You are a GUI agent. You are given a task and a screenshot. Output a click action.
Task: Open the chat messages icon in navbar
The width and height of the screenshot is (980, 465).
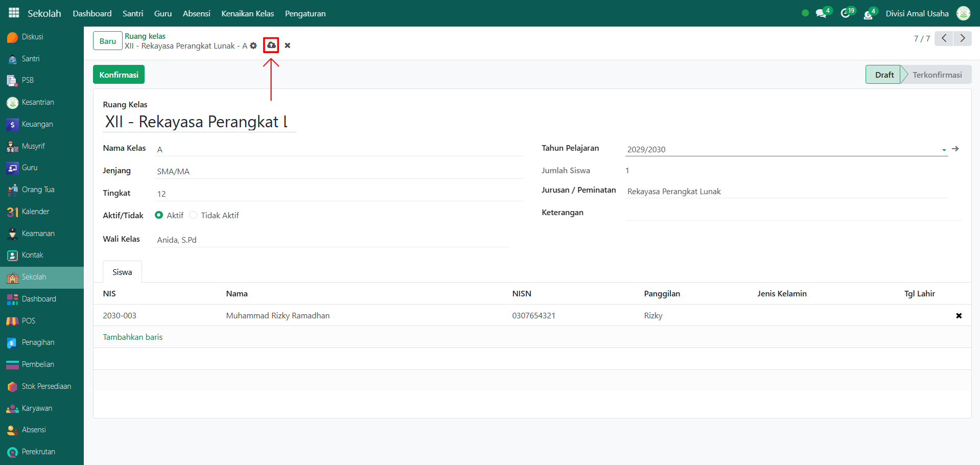click(821, 14)
